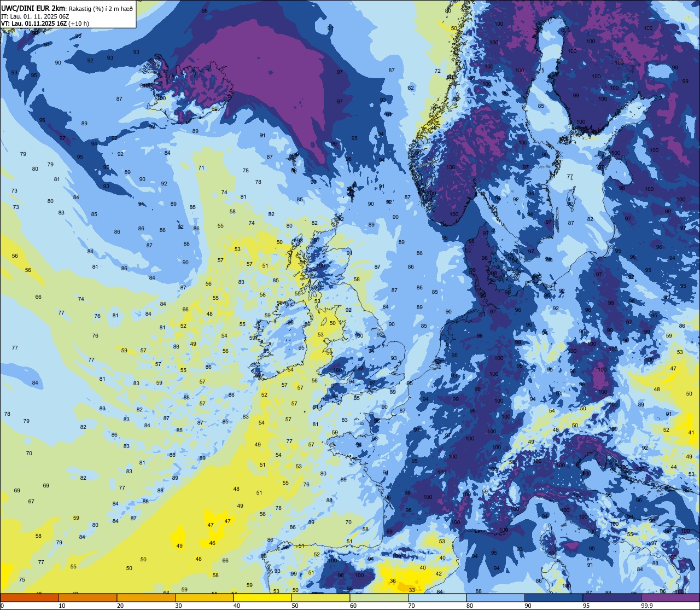Click the humidity value "46" on the map

click(212, 543)
